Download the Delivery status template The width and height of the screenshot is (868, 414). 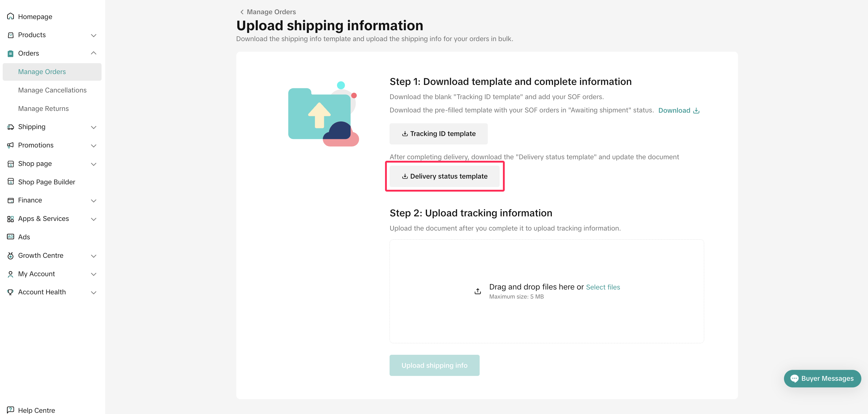445,176
